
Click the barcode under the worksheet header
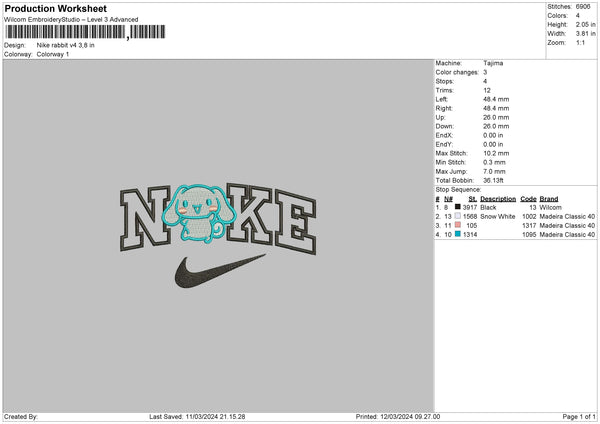coord(85,32)
